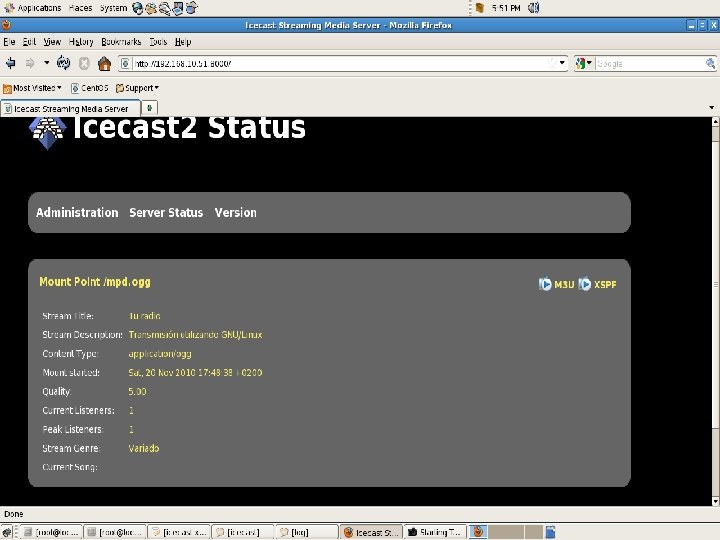Open the File menu

point(9,42)
